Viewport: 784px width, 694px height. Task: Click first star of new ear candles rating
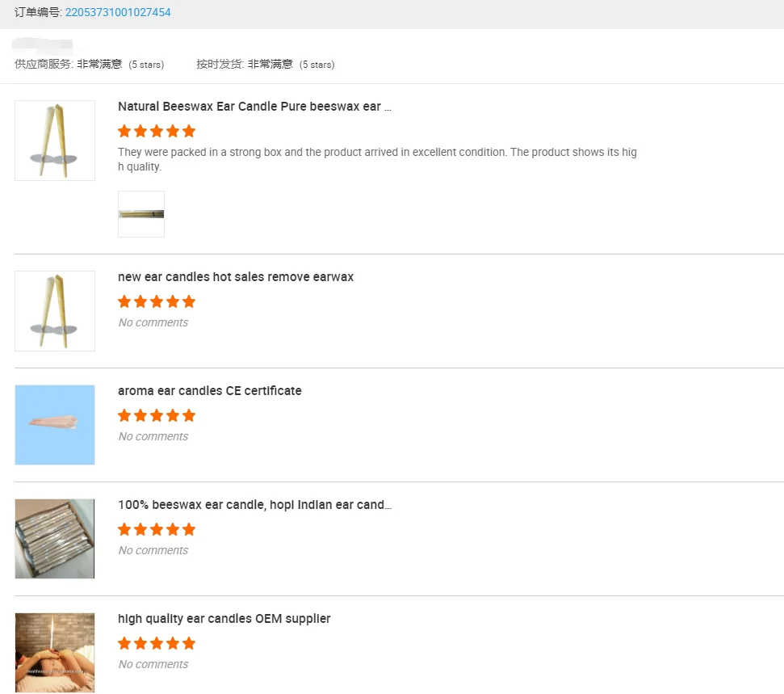click(124, 301)
